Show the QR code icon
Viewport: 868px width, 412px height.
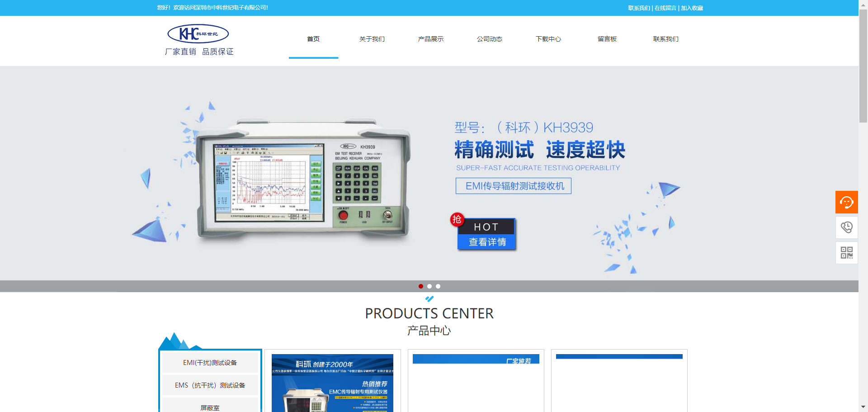point(846,252)
